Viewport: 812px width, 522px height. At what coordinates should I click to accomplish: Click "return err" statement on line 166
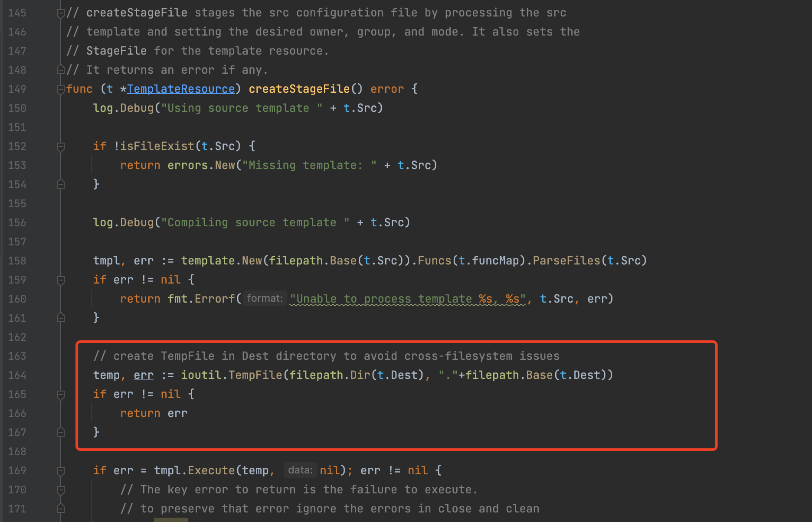pos(154,413)
